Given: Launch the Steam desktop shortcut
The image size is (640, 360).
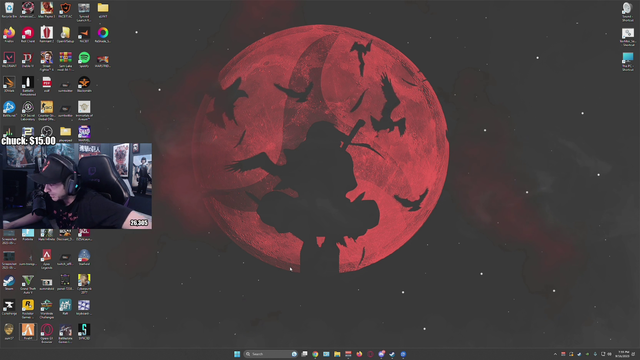Looking at the screenshot, I should click(x=9, y=282).
